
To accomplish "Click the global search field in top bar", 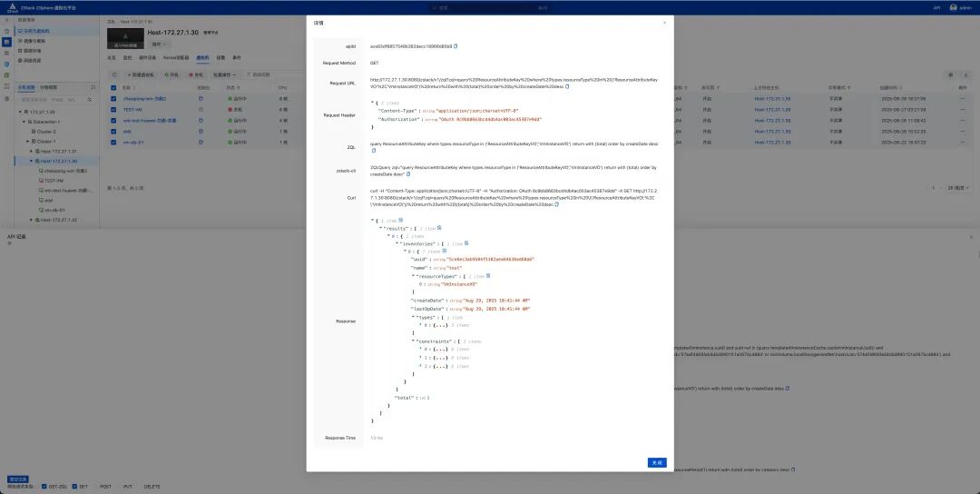I will pos(490,7).
